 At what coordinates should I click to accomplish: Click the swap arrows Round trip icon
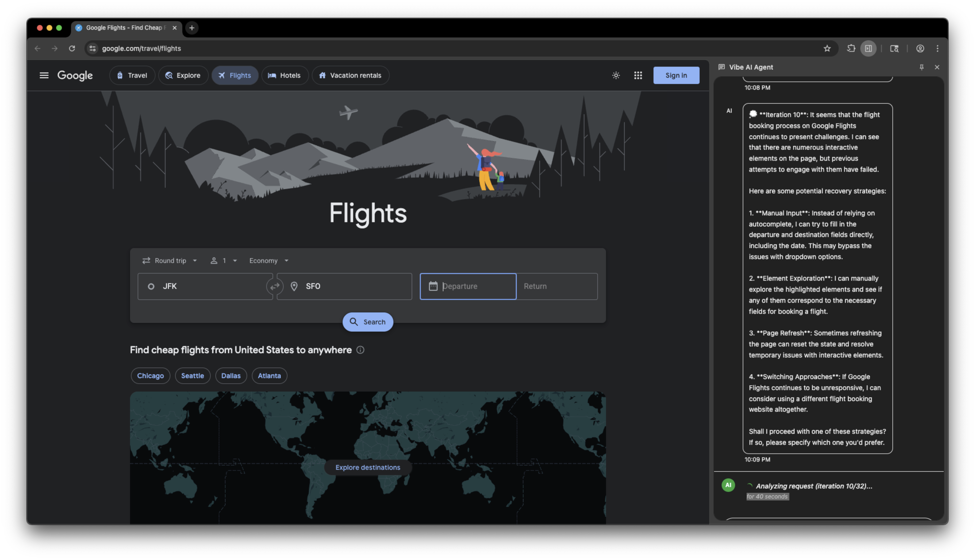pyautogui.click(x=146, y=261)
